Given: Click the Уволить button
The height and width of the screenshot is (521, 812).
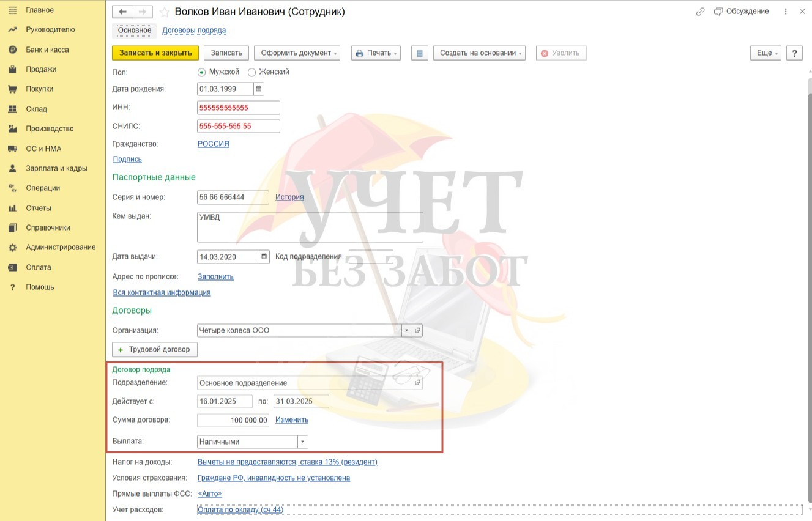Looking at the screenshot, I should pos(561,53).
